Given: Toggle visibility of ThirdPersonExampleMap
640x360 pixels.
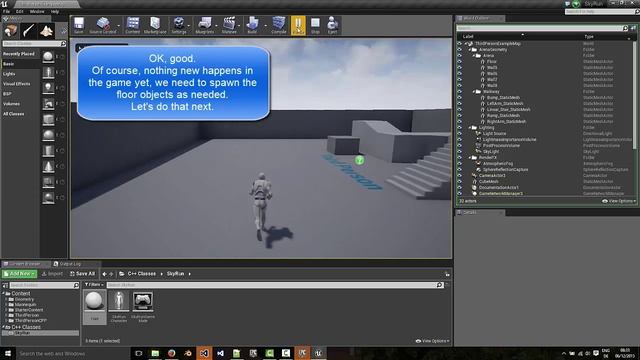Looking at the screenshot, I should tap(460, 44).
